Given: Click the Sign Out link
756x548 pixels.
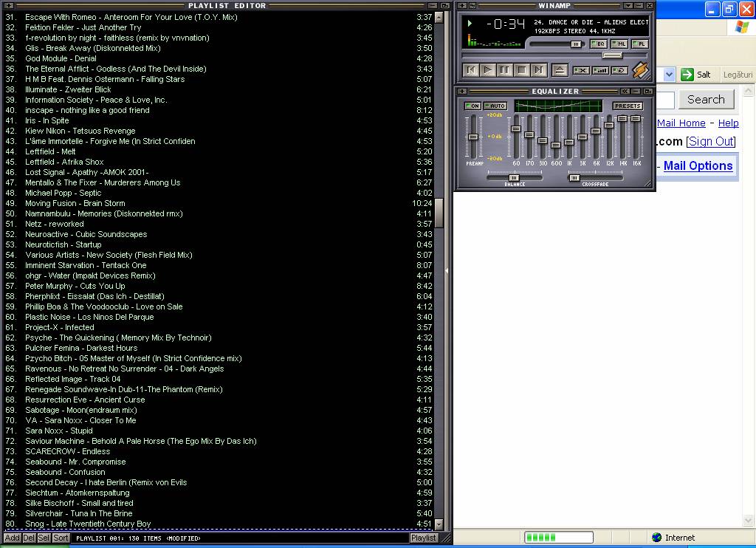Looking at the screenshot, I should [711, 141].
